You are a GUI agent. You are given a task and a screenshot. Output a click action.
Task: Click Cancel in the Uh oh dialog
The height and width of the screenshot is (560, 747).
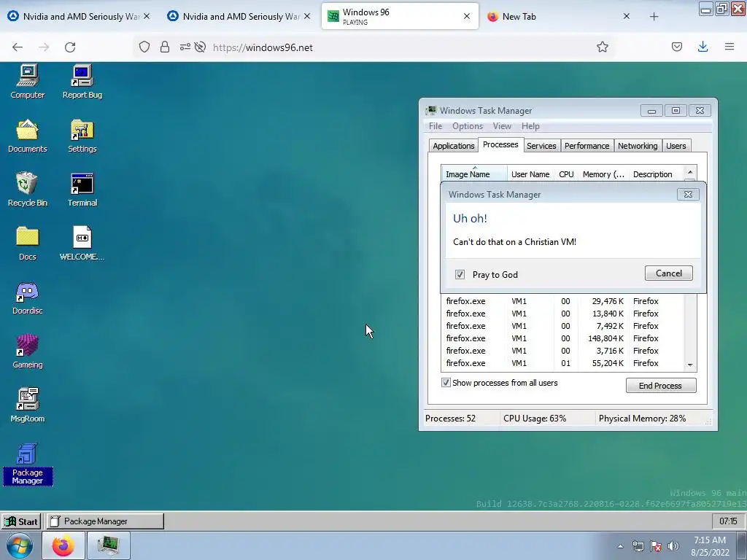tap(668, 273)
